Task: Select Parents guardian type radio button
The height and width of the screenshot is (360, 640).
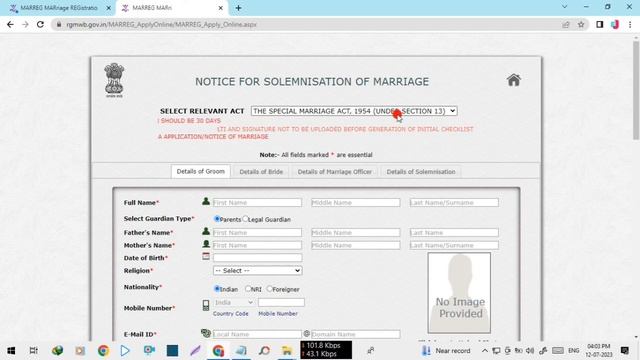Action: [217, 219]
